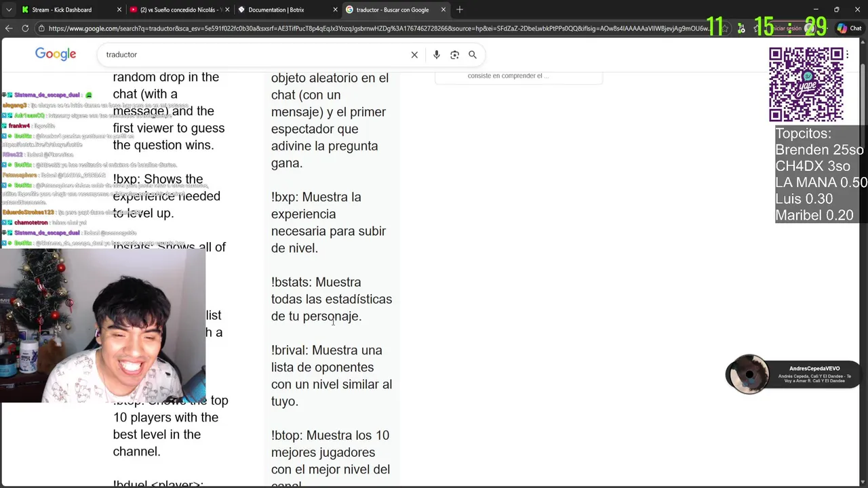868x488 pixels.
Task: Click the translated text 'adivine la pregunta'
Action: click(x=325, y=146)
